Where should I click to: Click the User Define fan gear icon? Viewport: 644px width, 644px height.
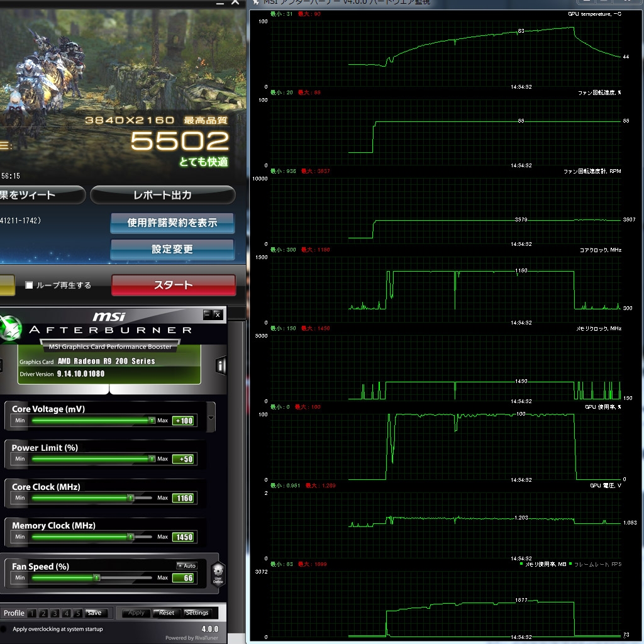(218, 574)
